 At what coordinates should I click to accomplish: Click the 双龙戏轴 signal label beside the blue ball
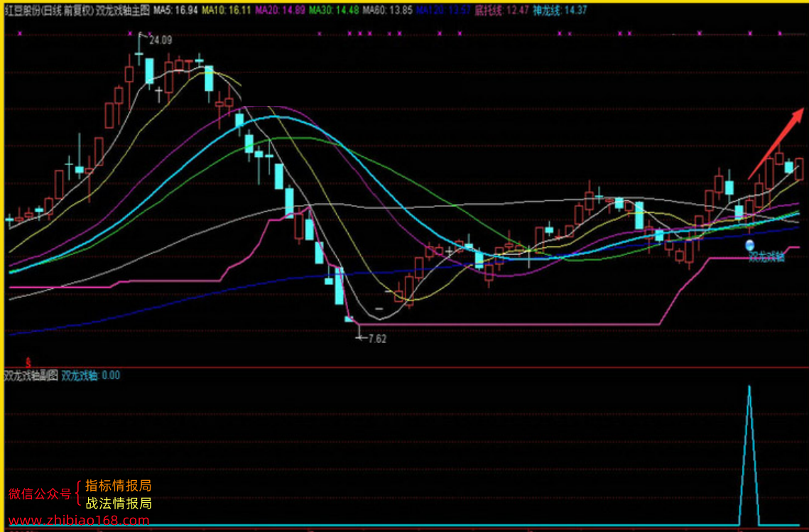[x=766, y=256]
